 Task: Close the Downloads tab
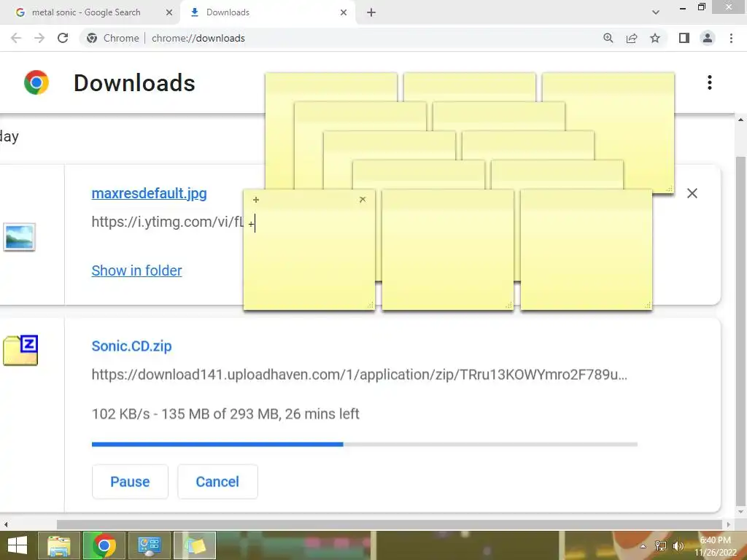click(x=344, y=12)
